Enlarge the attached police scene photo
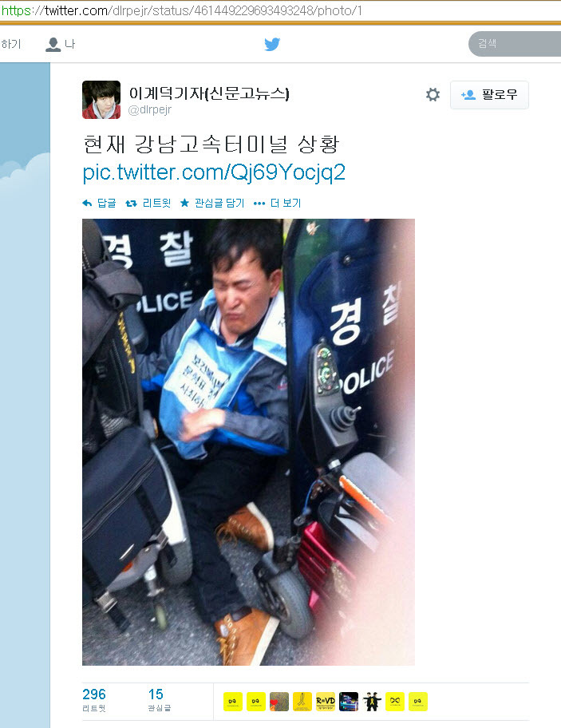This screenshot has width=561, height=728. 248,442
